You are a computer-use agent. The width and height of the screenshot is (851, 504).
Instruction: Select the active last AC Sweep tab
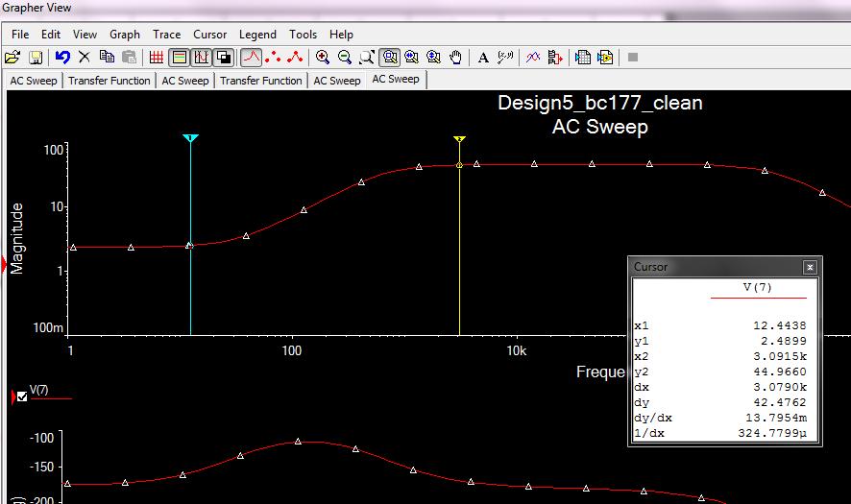396,80
